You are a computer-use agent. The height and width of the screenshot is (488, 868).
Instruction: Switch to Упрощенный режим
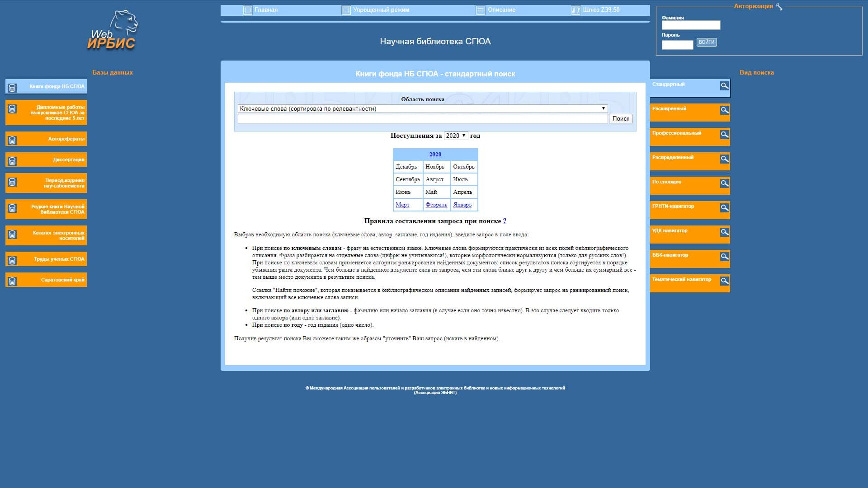coord(381,10)
